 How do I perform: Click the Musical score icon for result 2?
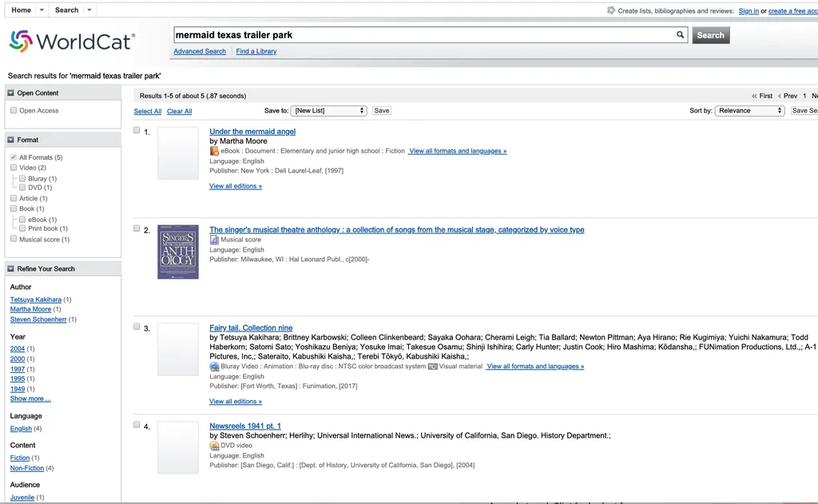coord(214,240)
